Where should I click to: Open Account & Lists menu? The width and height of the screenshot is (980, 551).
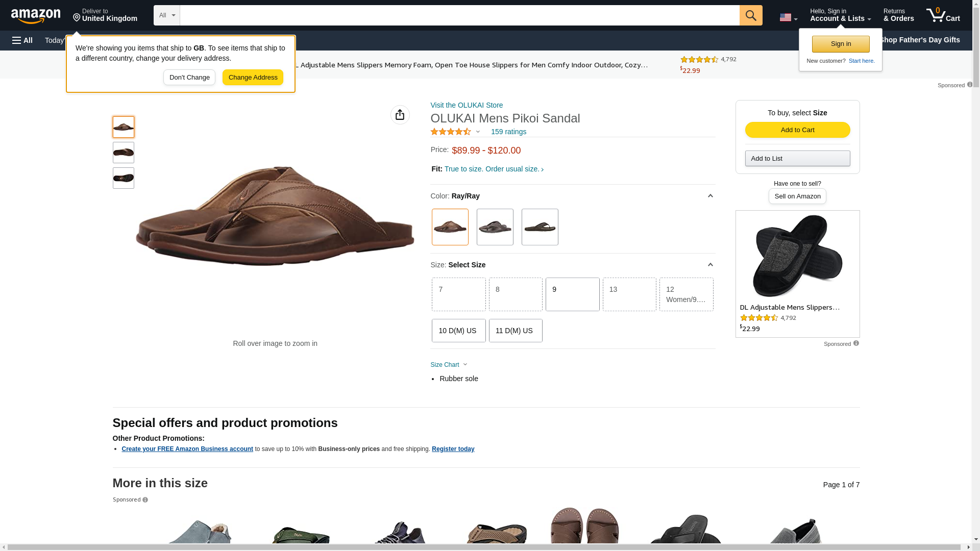click(840, 15)
